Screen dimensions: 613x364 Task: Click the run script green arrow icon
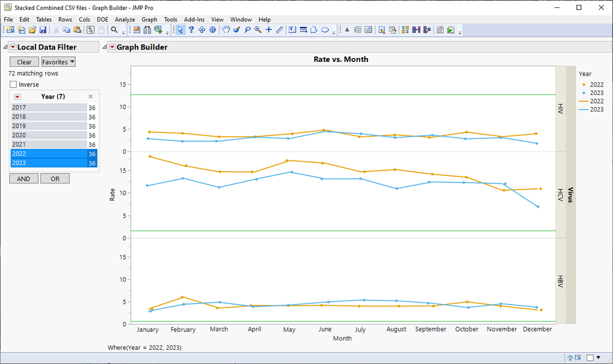tap(451, 29)
